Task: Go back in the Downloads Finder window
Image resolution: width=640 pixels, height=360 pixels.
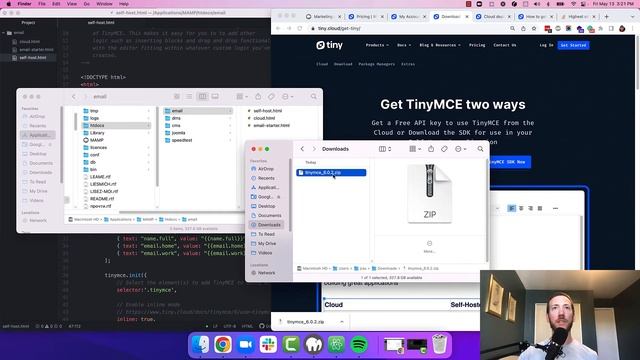Action: point(302,149)
